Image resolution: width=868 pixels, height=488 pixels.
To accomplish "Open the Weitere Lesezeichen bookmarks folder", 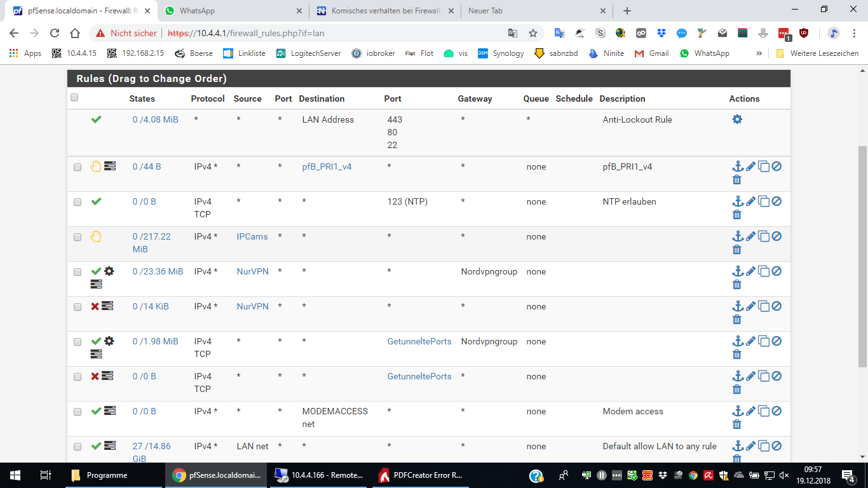I will pos(817,53).
